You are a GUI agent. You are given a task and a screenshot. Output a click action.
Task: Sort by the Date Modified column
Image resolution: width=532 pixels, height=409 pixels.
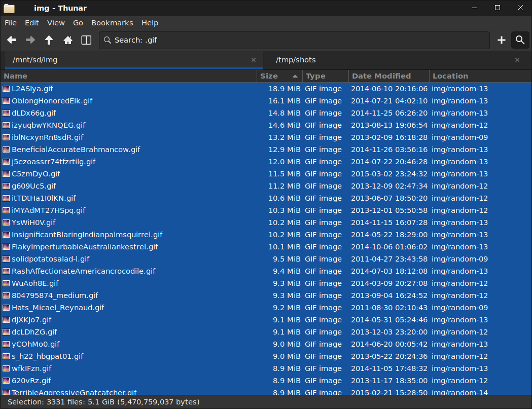pyautogui.click(x=389, y=77)
